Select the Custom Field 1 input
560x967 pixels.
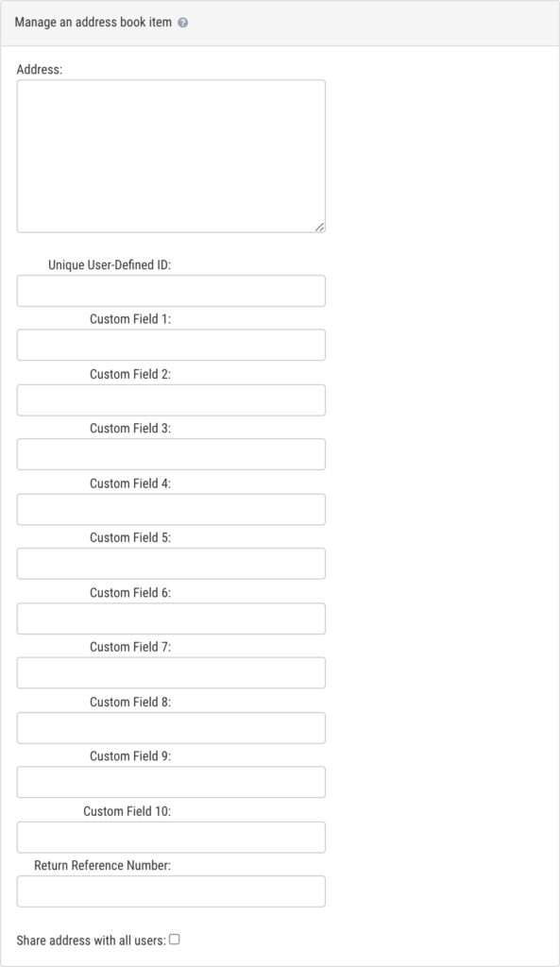point(170,344)
